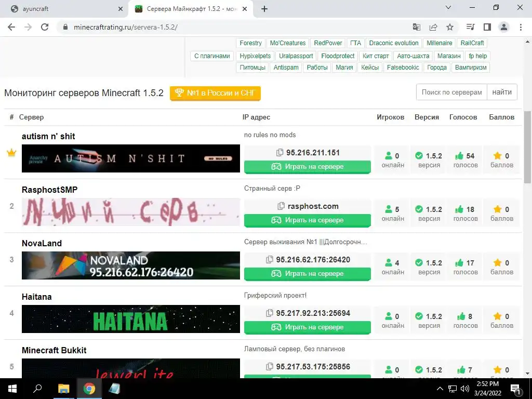
Task: Open the С плагинами category
Action: 212,56
